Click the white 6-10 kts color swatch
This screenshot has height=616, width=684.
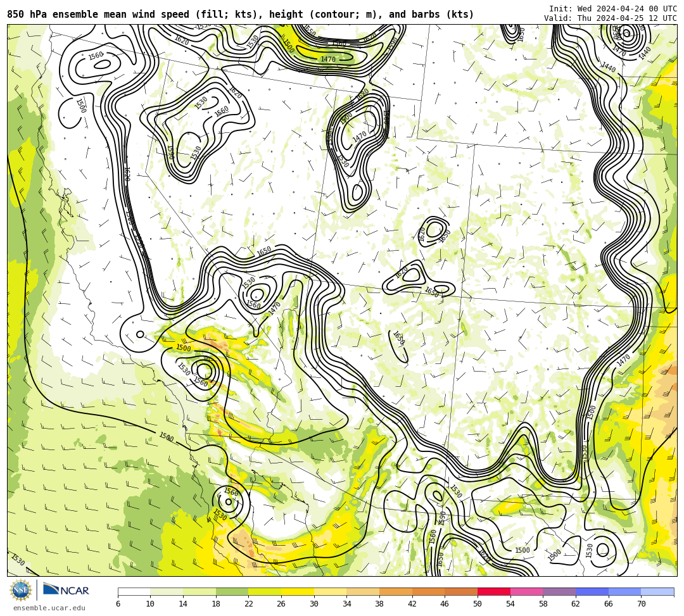click(x=134, y=591)
